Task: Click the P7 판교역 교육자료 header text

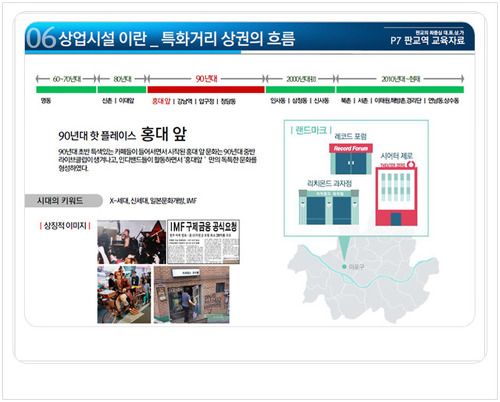Action: [x=428, y=41]
